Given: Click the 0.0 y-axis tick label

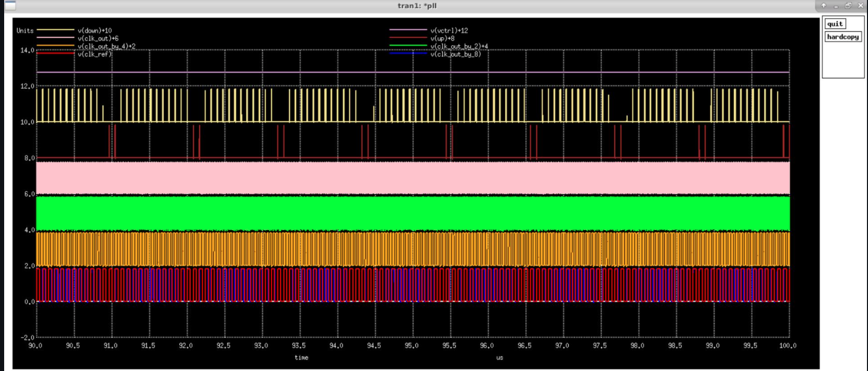Looking at the screenshot, I should (29, 302).
